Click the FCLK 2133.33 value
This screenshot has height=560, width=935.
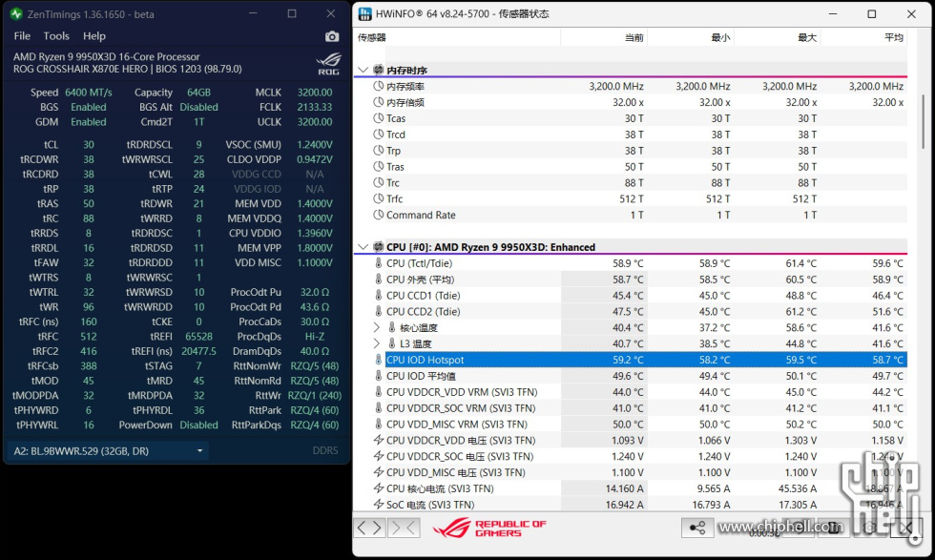coord(314,107)
